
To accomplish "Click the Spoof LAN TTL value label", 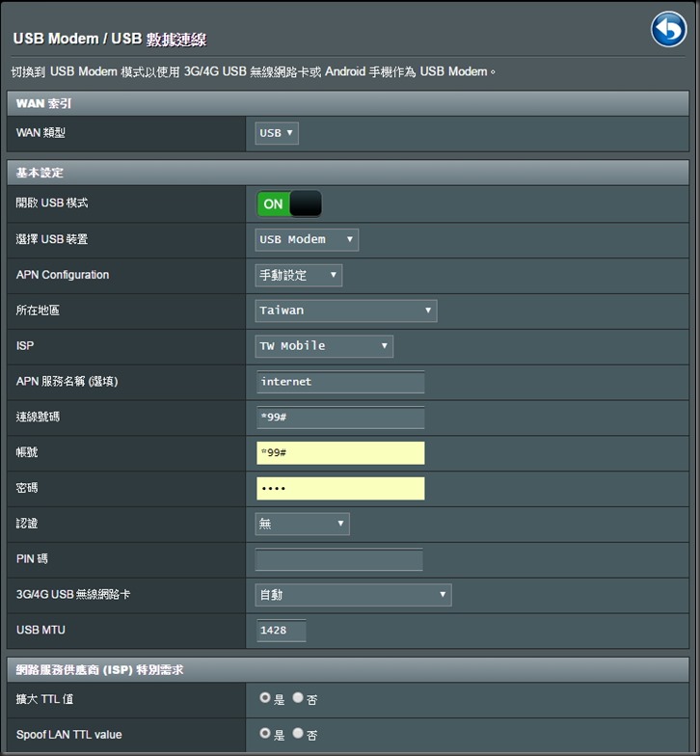I will (69, 735).
